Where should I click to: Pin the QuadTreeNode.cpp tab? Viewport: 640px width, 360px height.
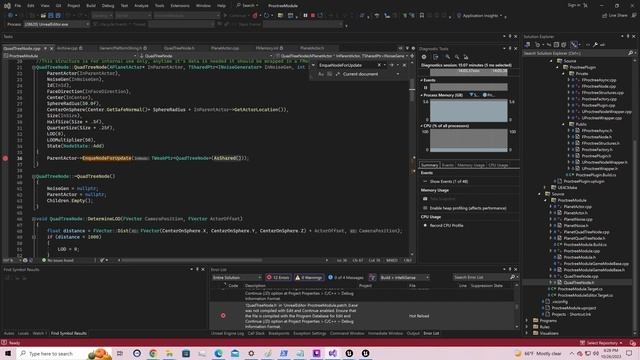pyautogui.click(x=45, y=48)
